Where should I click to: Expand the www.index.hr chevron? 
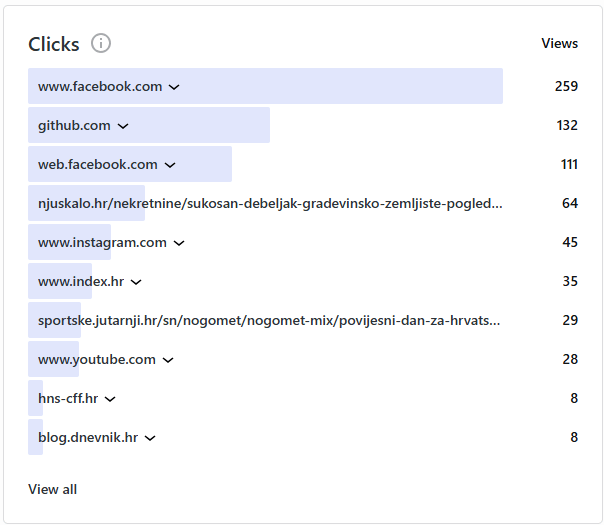point(136,282)
